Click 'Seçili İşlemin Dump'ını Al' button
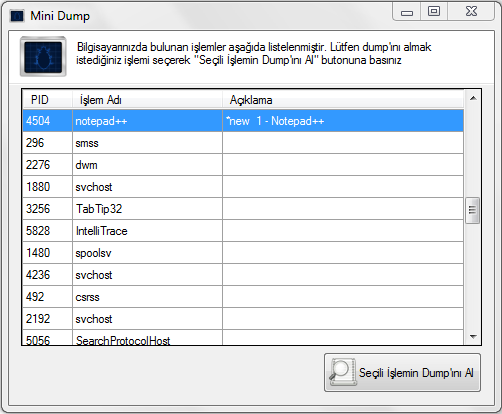The height and width of the screenshot is (414, 502). click(x=402, y=372)
